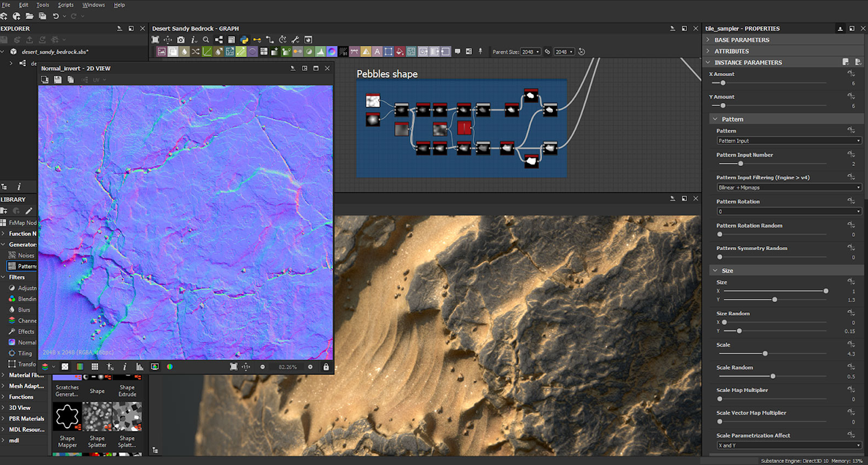The height and width of the screenshot is (465, 868).
Task: Open the Bilinear + Mipmaps filtering dropdown
Action: [789, 186]
